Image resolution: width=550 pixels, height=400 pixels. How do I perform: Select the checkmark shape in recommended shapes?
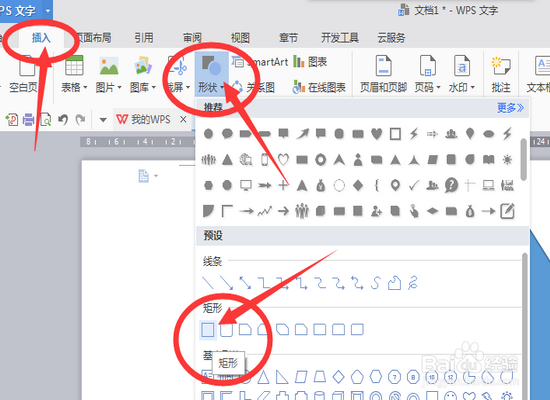tap(414, 185)
